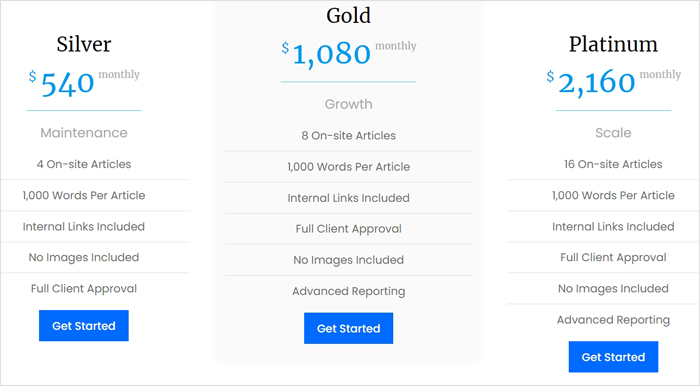Click the $1,080 monthly price
Viewport: 700px width, 386px height.
349,54
